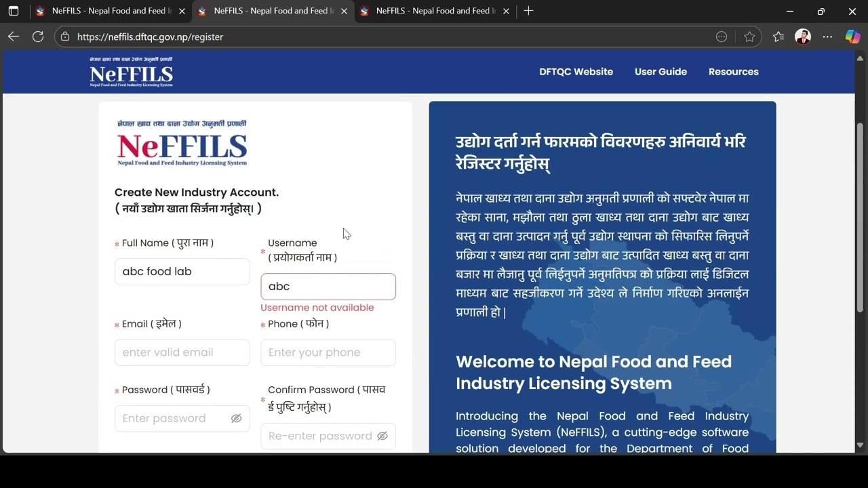Open the User Guide link
Image resolution: width=868 pixels, height=488 pixels.
pyautogui.click(x=660, y=72)
